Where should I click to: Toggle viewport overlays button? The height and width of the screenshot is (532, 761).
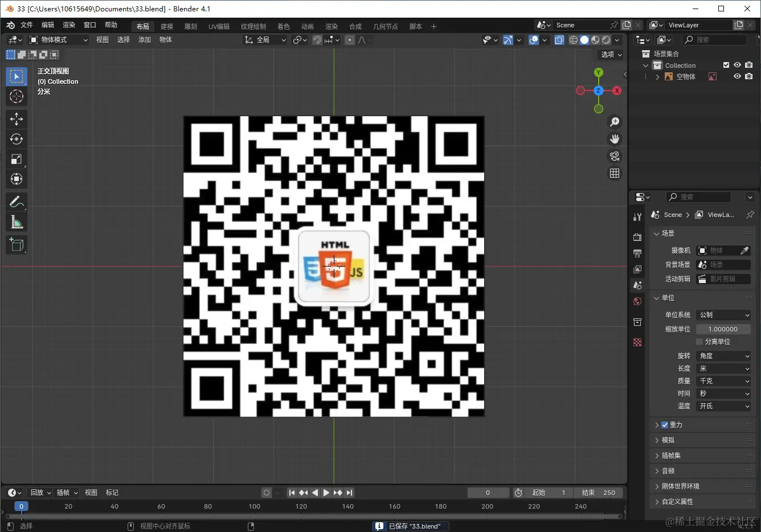click(x=534, y=40)
